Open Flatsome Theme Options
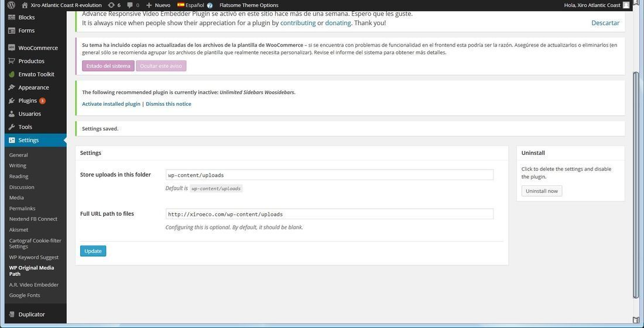 (x=249, y=5)
